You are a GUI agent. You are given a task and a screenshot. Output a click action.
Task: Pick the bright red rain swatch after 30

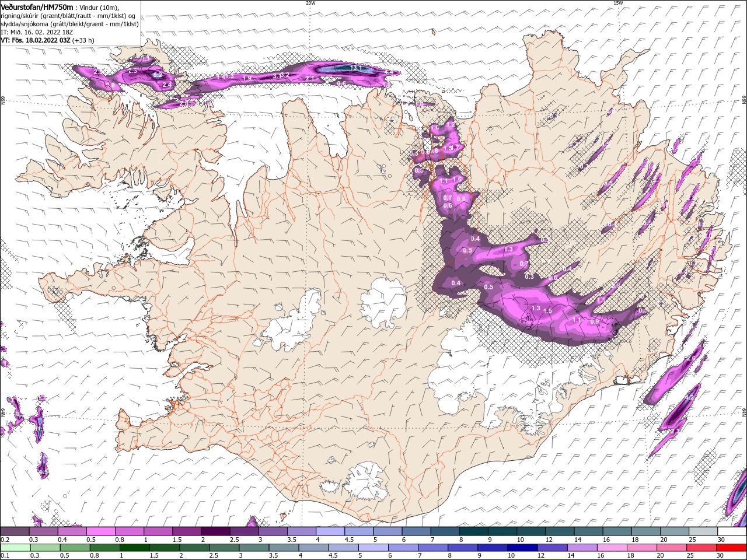(x=731, y=548)
